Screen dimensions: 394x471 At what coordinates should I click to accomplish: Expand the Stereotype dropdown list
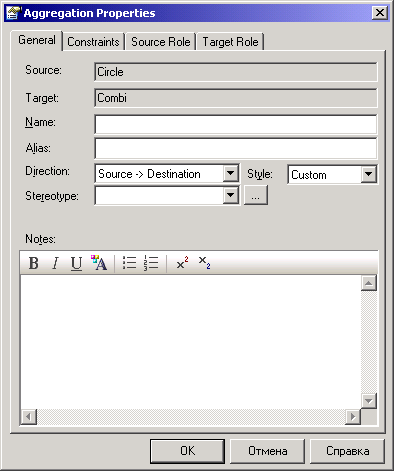pyautogui.click(x=231, y=195)
